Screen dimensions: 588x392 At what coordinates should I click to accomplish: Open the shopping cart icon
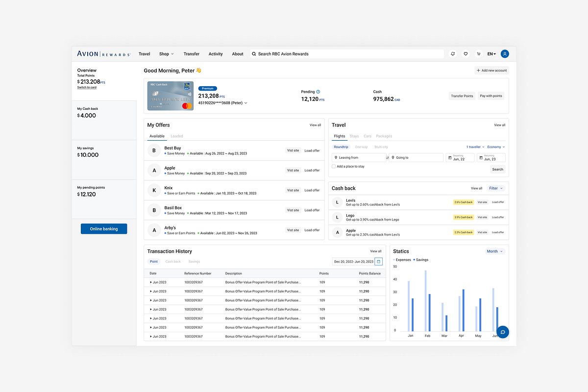point(478,54)
